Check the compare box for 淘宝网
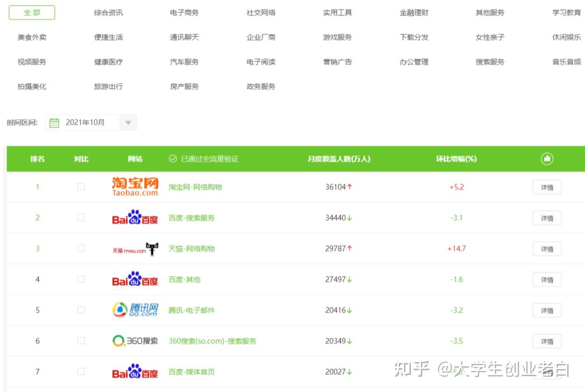Viewport: 585px width, 392px height. point(81,187)
